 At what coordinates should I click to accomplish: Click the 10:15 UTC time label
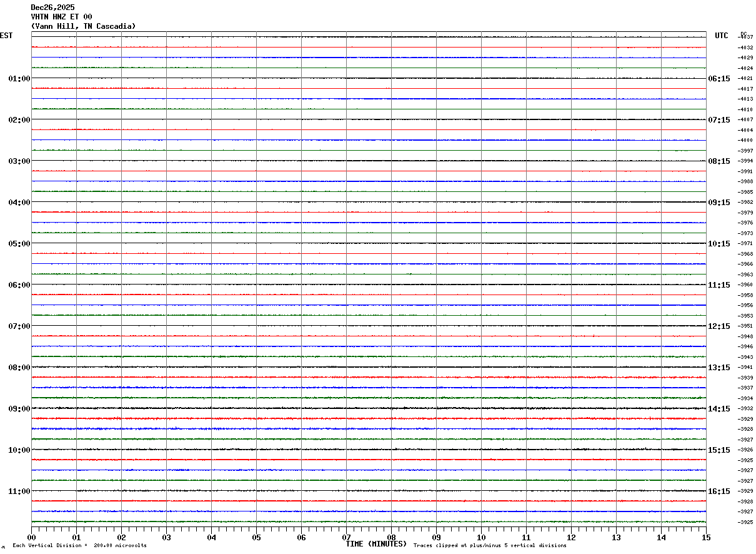719,244
